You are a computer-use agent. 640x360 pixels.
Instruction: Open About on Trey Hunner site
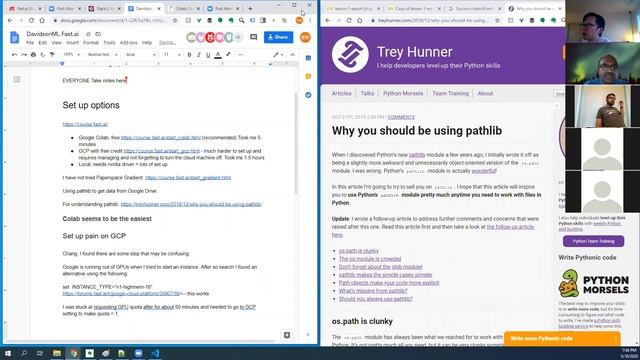point(485,93)
